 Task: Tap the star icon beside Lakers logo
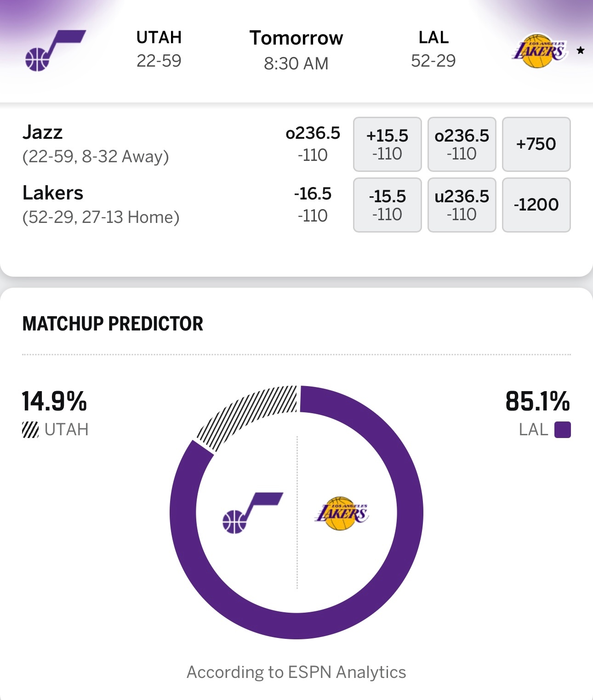coord(581,50)
